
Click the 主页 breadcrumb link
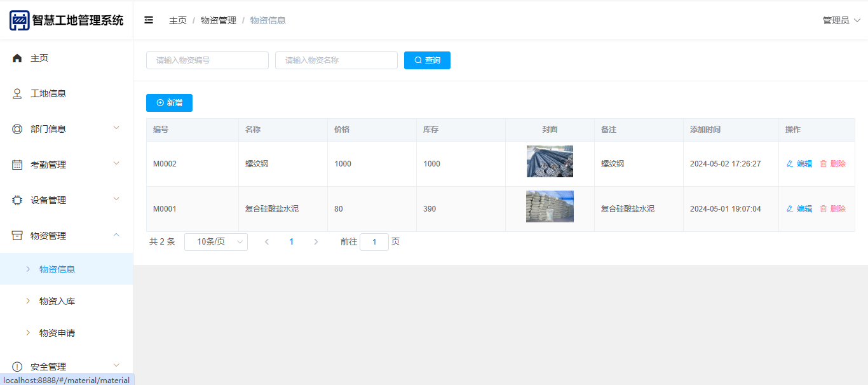click(x=178, y=20)
